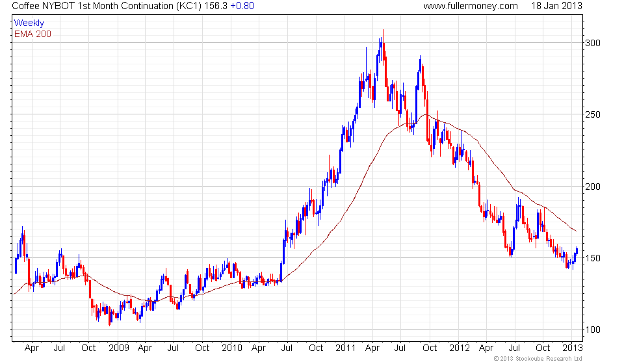Click the 2010 year label on time axis
Screen dimensions: 637x364
pos(232,348)
